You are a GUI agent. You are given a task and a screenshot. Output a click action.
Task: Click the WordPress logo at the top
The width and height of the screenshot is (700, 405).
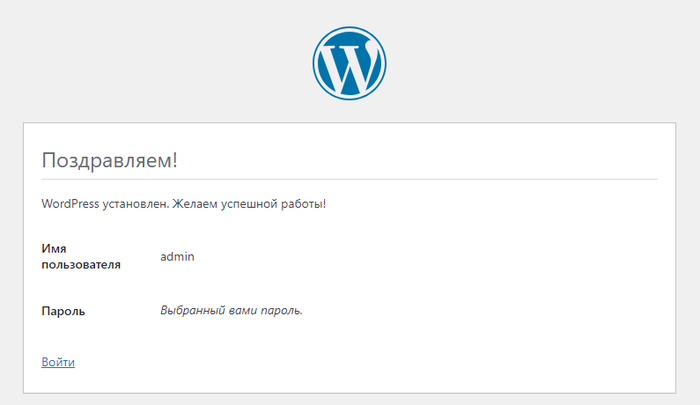tap(349, 63)
